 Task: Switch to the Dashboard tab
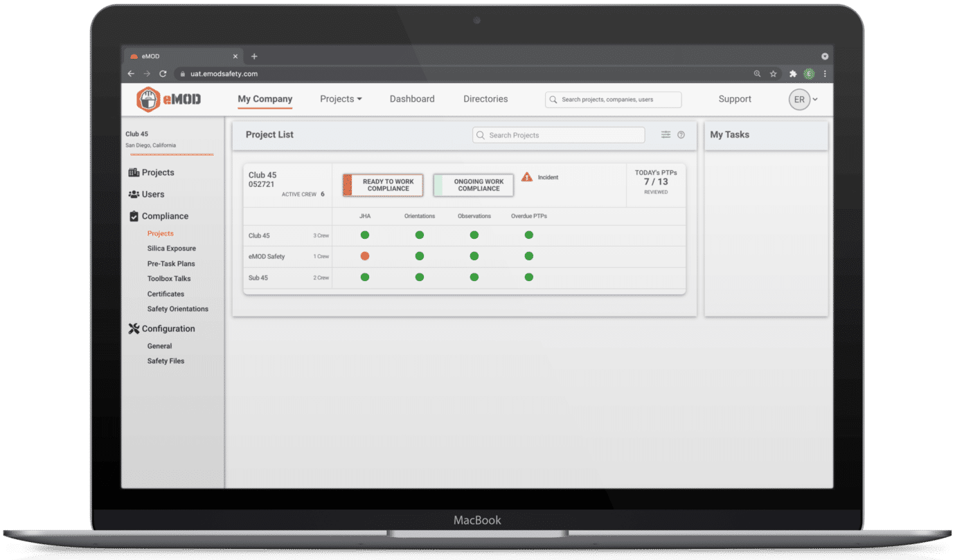412,99
